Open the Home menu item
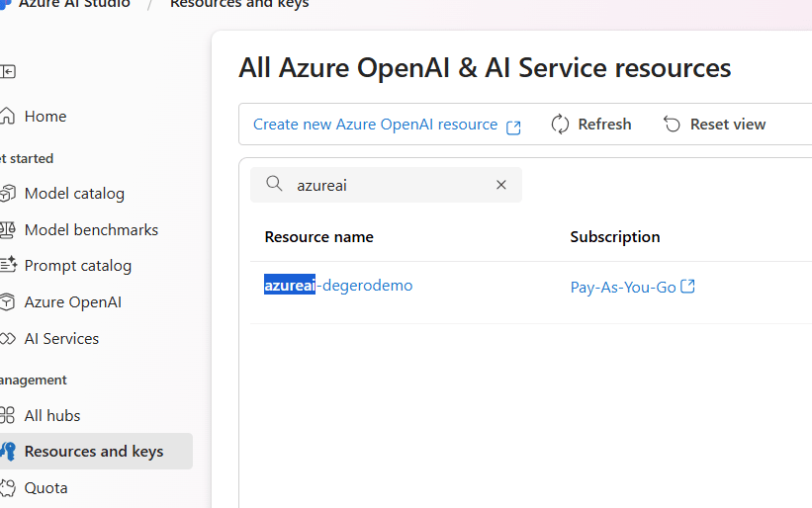 (x=45, y=117)
